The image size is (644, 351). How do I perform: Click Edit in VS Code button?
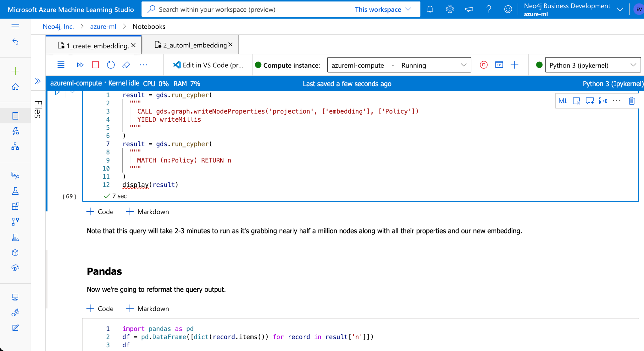(x=208, y=65)
